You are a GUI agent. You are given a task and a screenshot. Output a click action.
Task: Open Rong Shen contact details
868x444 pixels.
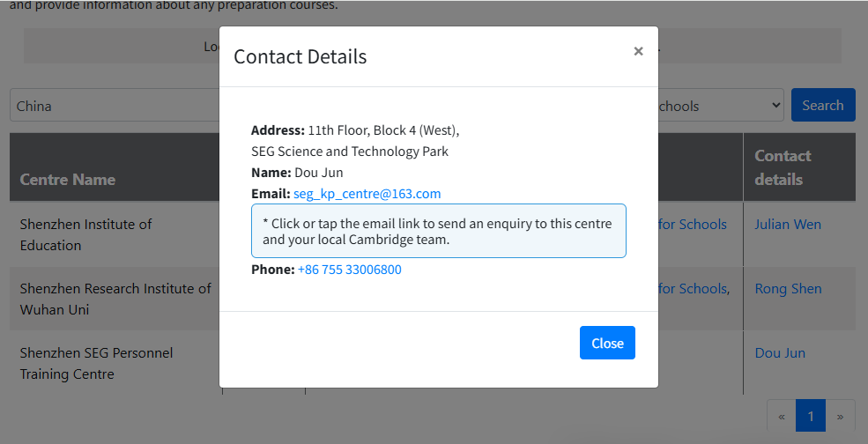pyautogui.click(x=787, y=289)
